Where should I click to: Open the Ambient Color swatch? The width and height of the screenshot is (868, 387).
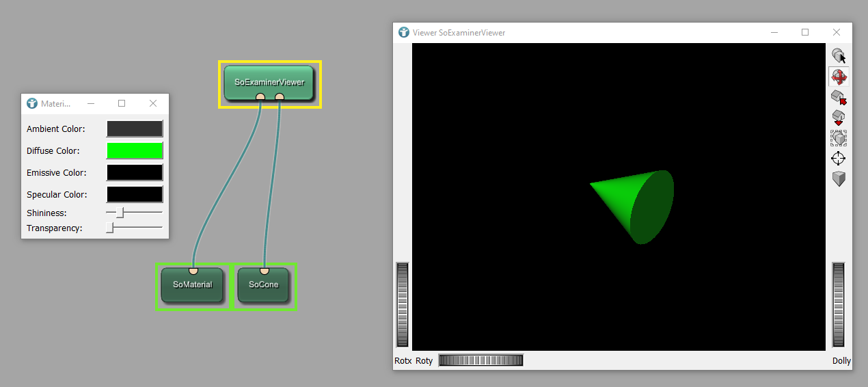[135, 129]
